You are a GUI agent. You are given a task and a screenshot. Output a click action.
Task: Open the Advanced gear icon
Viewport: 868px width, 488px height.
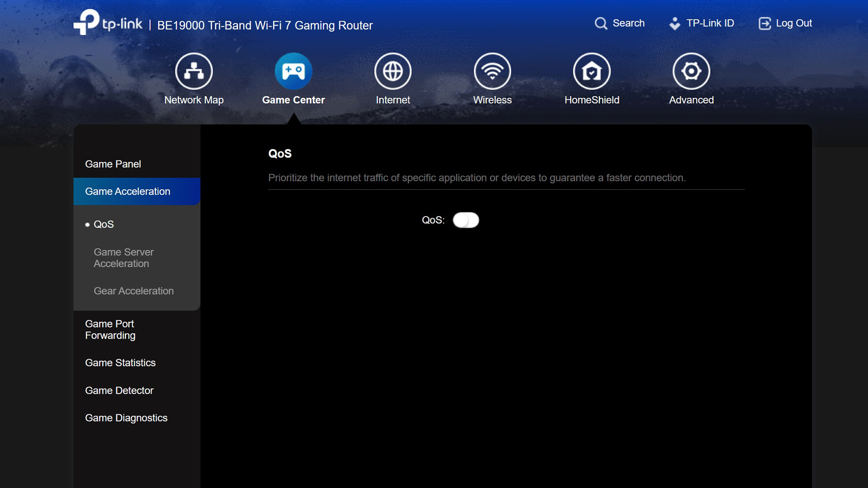point(691,71)
